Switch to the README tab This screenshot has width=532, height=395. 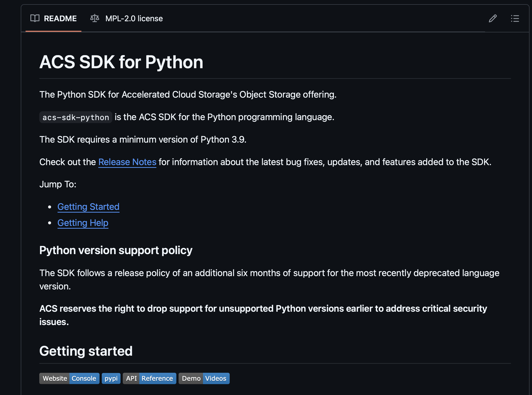point(60,19)
